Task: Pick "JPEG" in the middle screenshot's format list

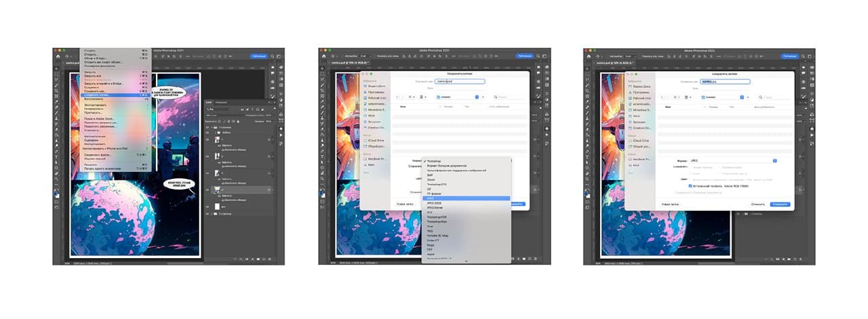Action: click(467, 198)
